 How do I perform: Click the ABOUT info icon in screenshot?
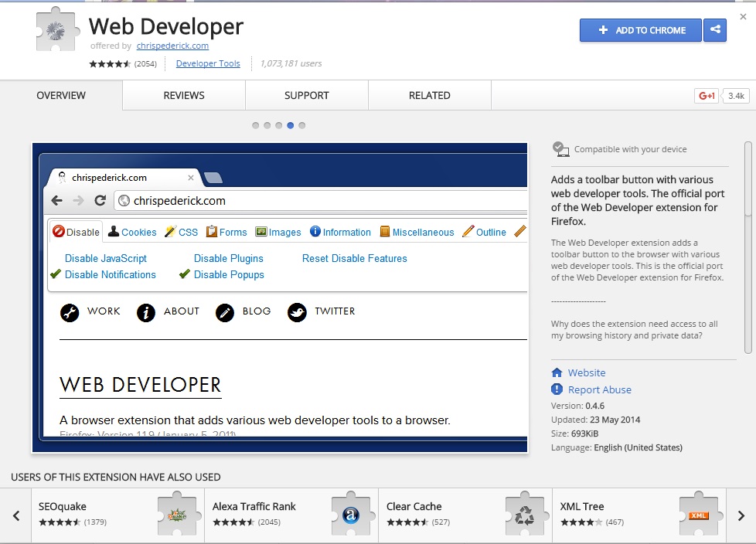tap(145, 313)
